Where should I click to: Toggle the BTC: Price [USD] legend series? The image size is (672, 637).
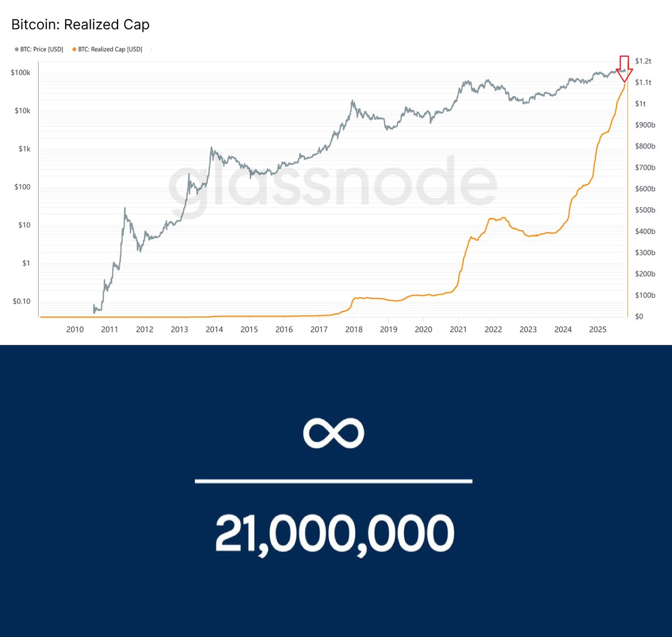pyautogui.click(x=41, y=49)
